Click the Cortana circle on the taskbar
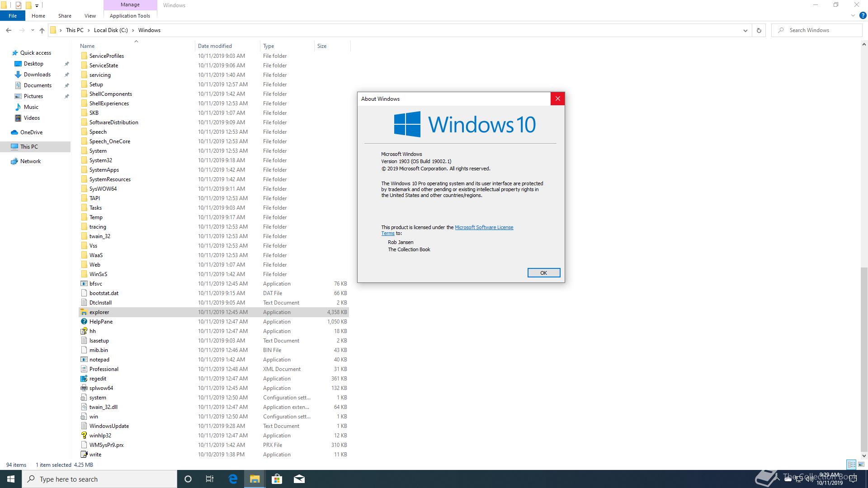Screen dimensions: 868x488 188,479
